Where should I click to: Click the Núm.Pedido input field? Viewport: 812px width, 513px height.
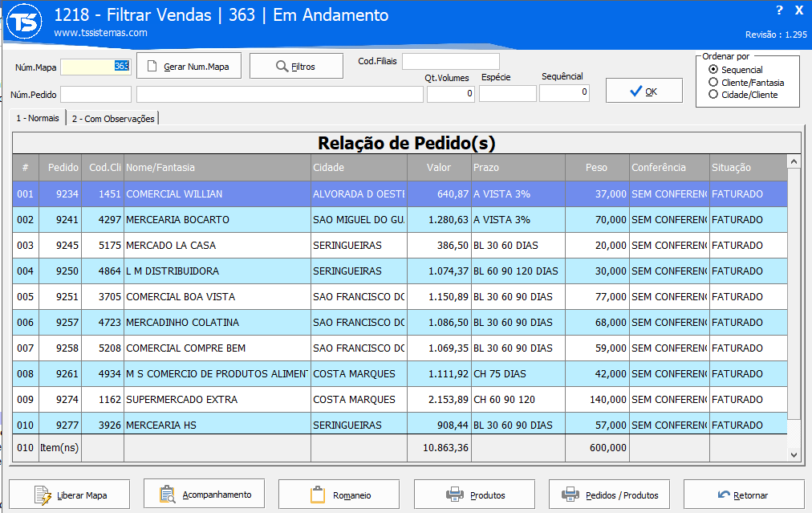(x=96, y=94)
